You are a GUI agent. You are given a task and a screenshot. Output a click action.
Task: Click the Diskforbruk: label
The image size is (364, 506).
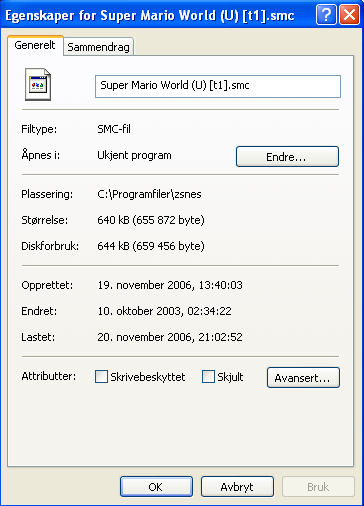[50, 246]
